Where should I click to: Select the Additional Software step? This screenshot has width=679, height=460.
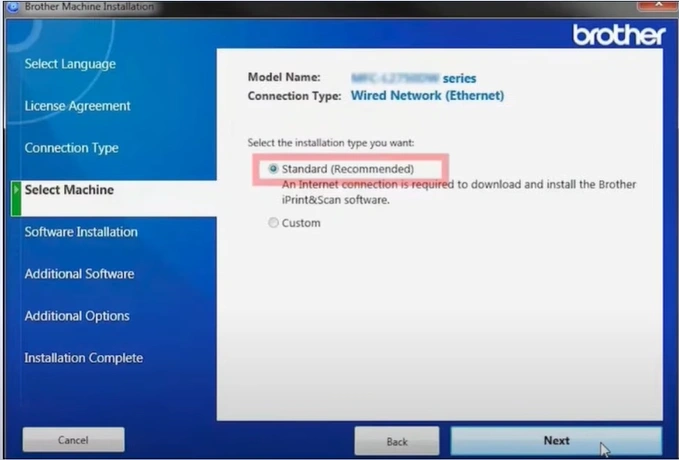pyautogui.click(x=79, y=274)
